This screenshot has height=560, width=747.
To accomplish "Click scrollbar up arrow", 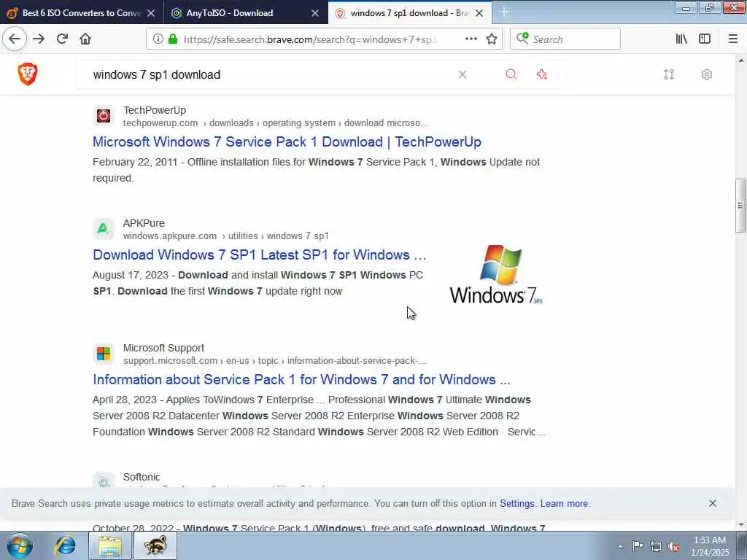I will 740,61.
